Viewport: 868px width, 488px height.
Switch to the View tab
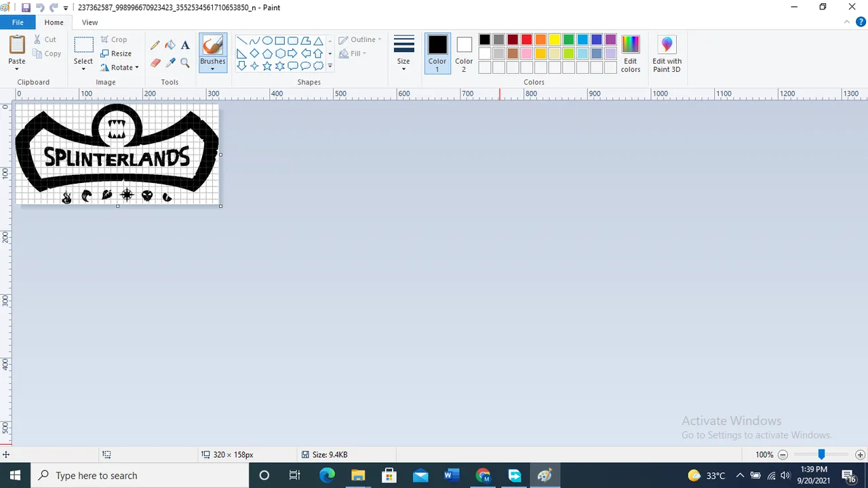click(x=90, y=22)
